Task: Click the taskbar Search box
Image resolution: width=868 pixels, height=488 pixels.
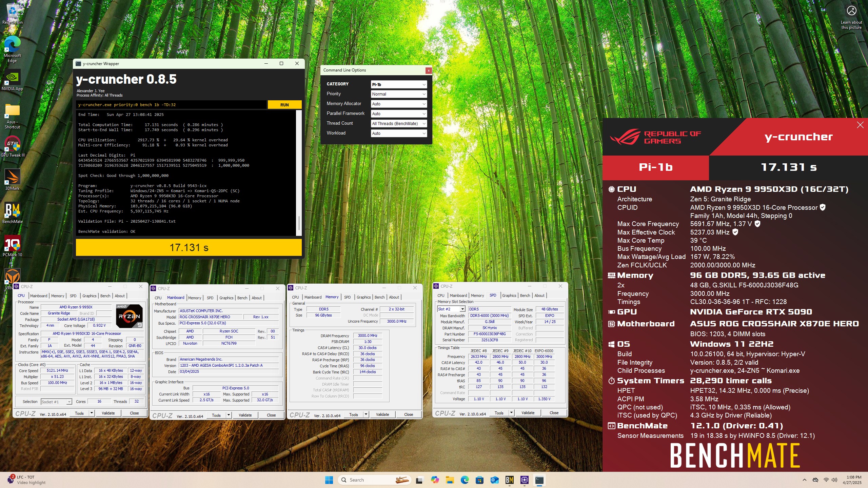Action: pyautogui.click(x=374, y=480)
